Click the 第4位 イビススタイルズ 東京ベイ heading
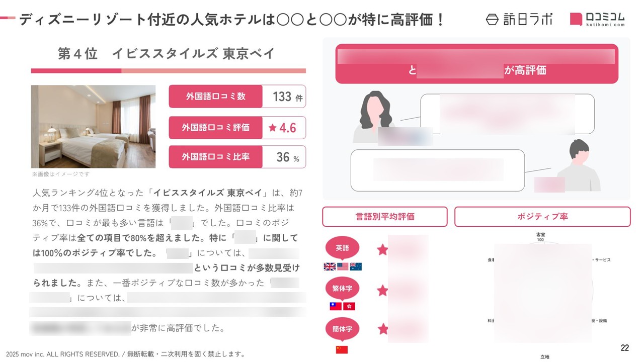This screenshot has width=644, height=362. (x=166, y=54)
